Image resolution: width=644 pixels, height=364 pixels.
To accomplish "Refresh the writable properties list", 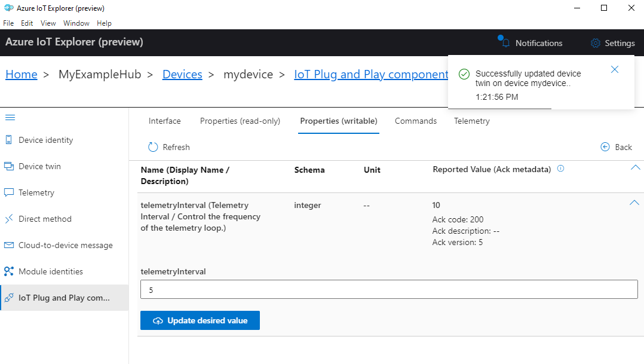I will tap(168, 146).
